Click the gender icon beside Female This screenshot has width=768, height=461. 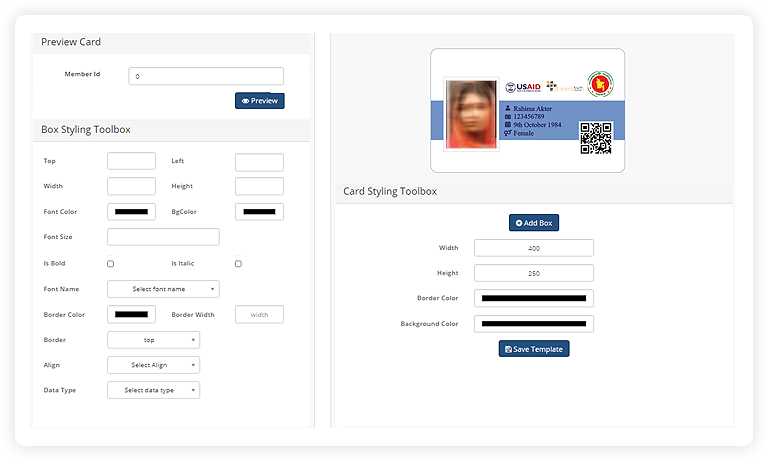[x=508, y=133]
